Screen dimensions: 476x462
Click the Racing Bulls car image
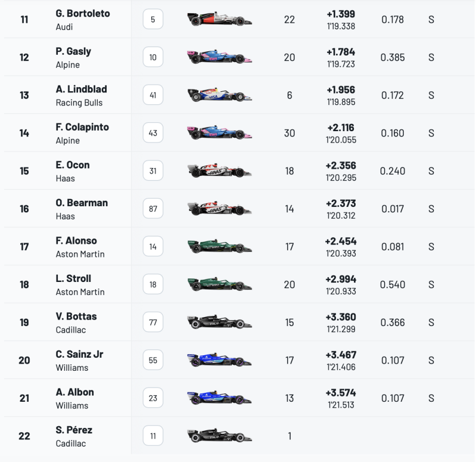(x=219, y=94)
